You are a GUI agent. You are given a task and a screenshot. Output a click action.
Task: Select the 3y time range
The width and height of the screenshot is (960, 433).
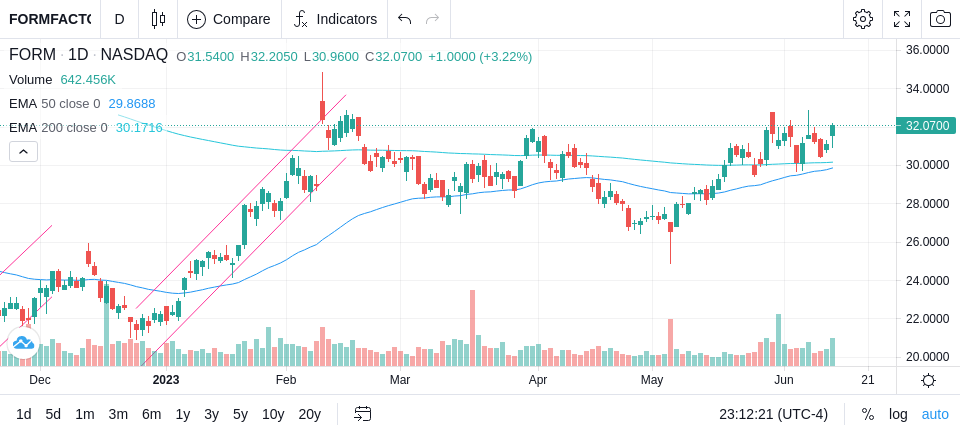(x=211, y=414)
